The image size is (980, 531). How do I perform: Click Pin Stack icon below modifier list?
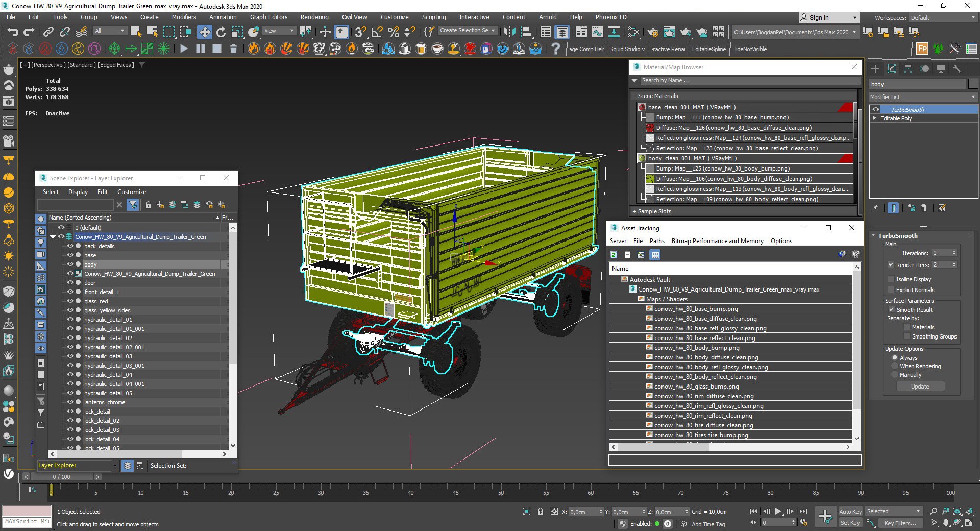875,208
